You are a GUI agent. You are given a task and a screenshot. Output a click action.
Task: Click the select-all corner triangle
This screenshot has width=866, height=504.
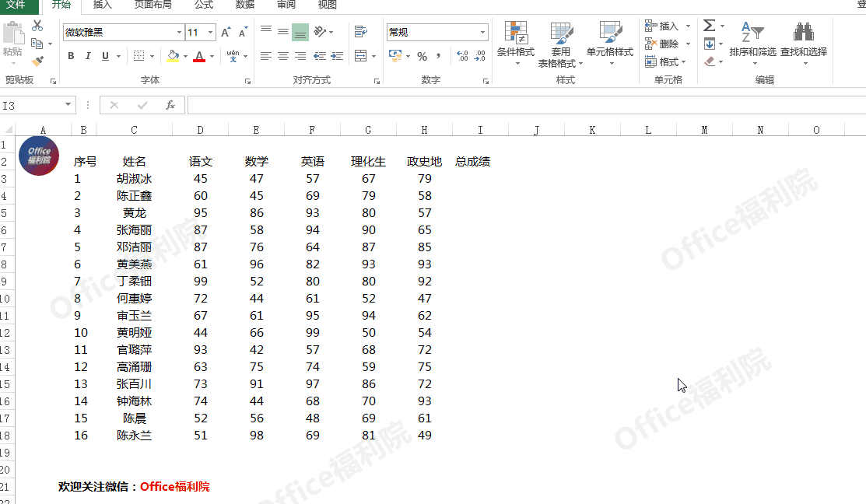pos(9,130)
